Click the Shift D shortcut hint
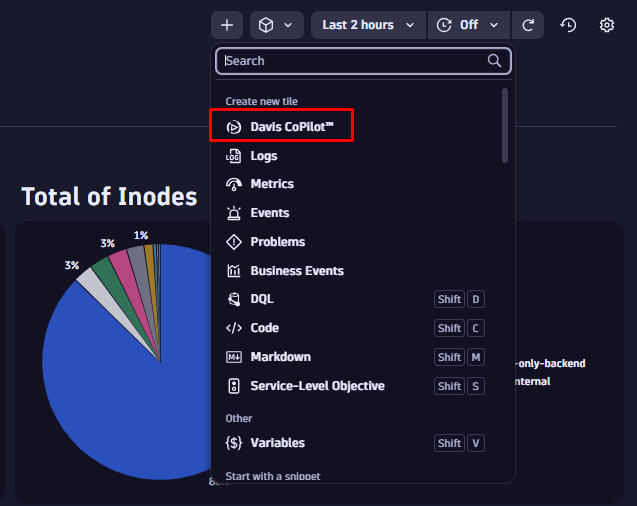This screenshot has height=506, width=637. pyautogui.click(x=459, y=299)
